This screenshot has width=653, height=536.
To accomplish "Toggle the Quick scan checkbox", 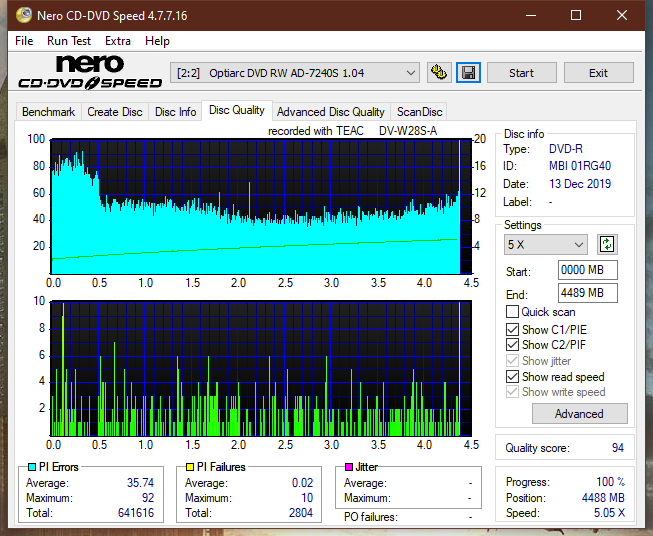I will tap(512, 312).
